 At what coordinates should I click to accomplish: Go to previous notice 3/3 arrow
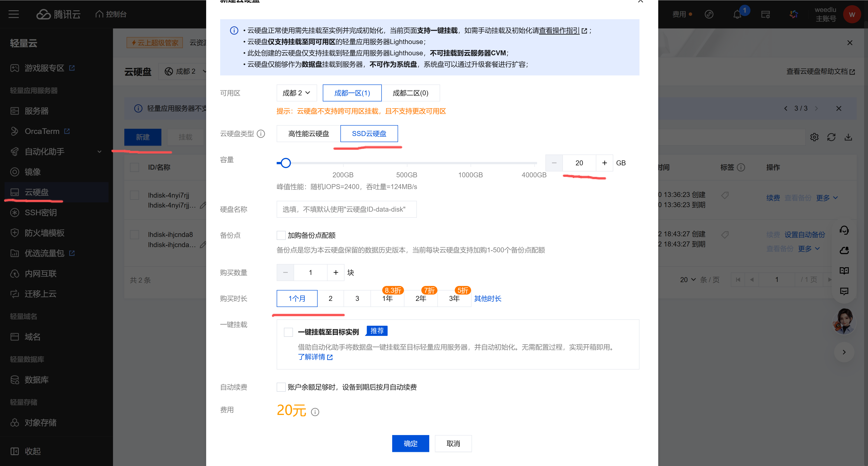point(786,108)
